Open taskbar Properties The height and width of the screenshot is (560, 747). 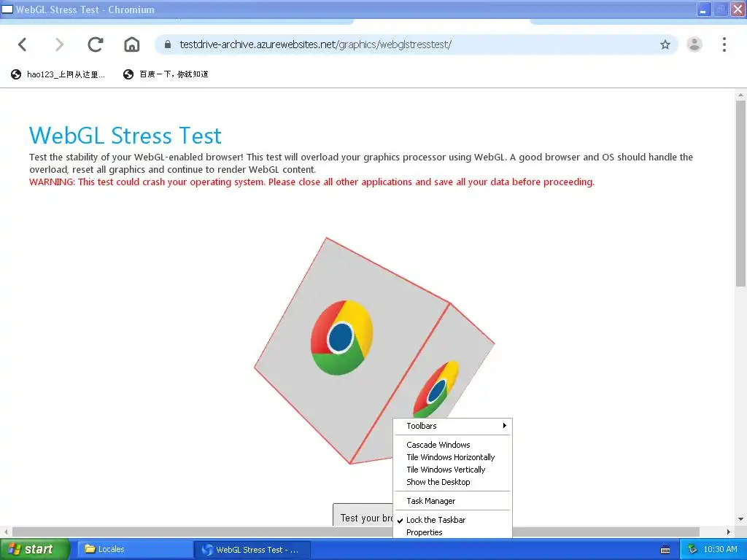[452, 532]
